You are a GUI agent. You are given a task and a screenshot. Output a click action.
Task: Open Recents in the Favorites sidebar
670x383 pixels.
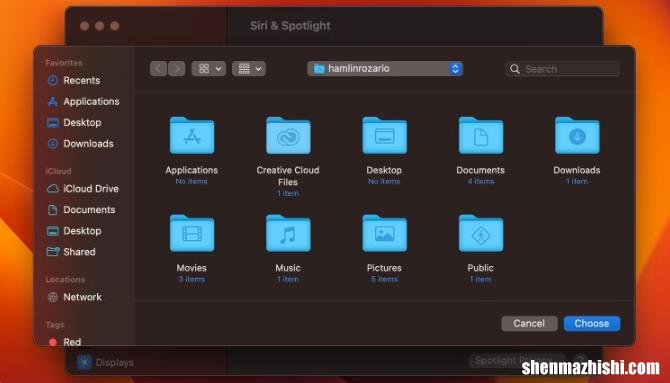pyautogui.click(x=73, y=80)
